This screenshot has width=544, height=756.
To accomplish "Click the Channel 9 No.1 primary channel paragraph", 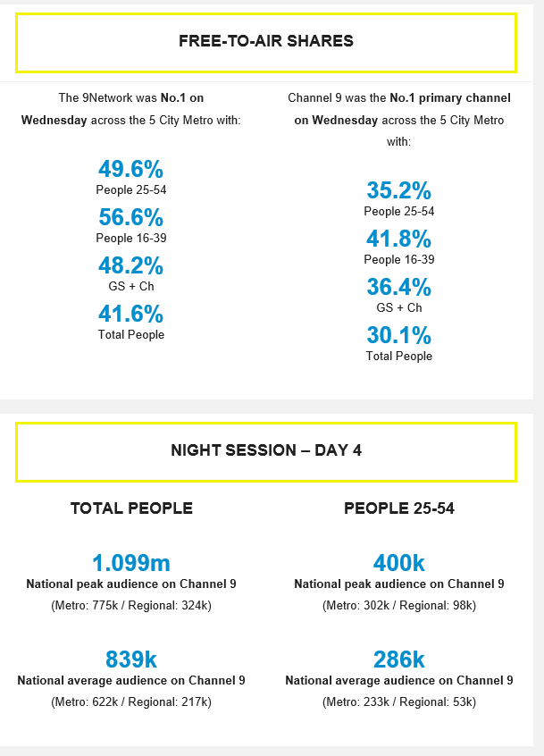I will 399,120.
